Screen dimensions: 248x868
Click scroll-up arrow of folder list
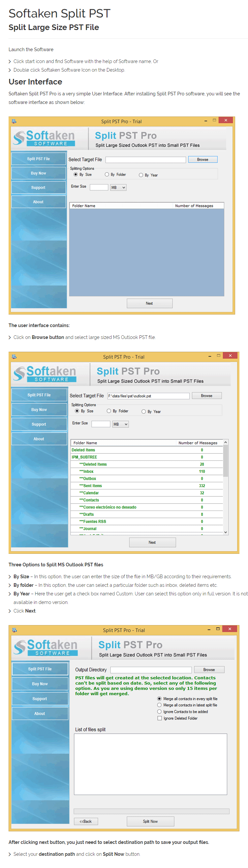tap(226, 442)
